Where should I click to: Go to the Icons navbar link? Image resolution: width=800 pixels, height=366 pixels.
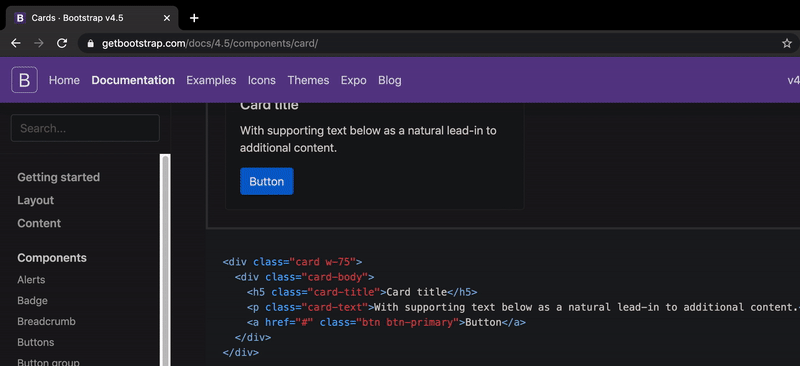(x=262, y=80)
